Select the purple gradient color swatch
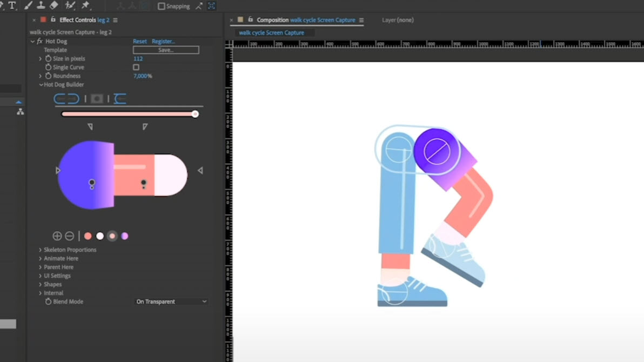 tap(124, 236)
